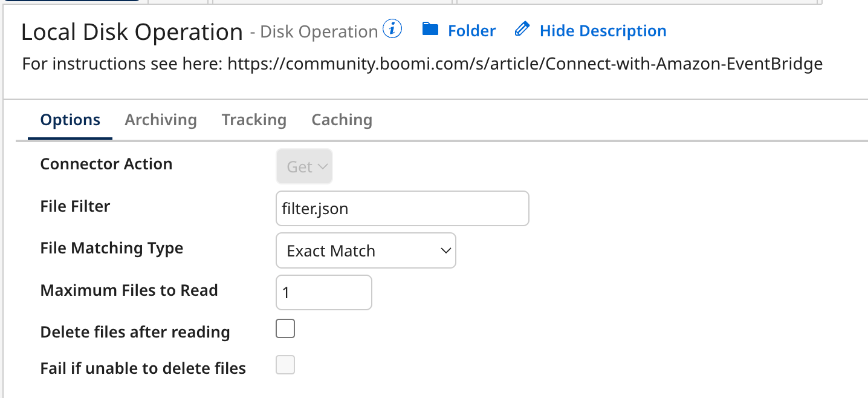Click the partially visible tab above the header
This screenshot has height=398, width=868.
70,2
